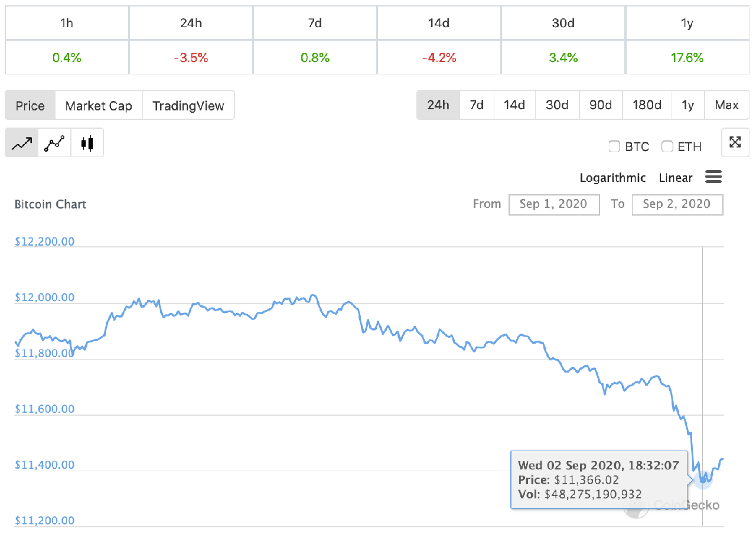The width and height of the screenshot is (756, 535).
Task: Switch to the Market Cap tab
Action: tap(99, 105)
